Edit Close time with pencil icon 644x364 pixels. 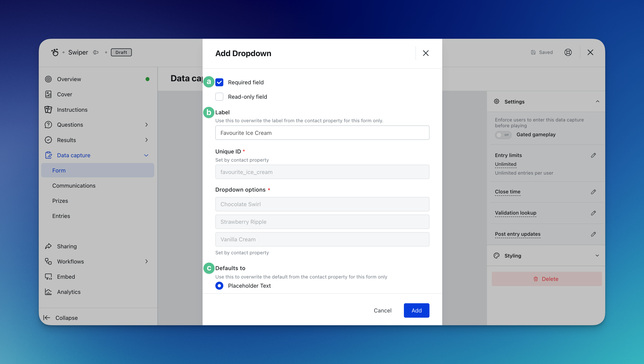click(593, 192)
